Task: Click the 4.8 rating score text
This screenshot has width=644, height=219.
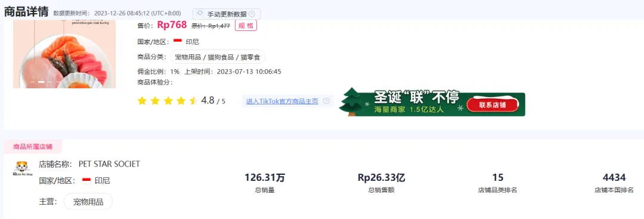Action: [208, 100]
